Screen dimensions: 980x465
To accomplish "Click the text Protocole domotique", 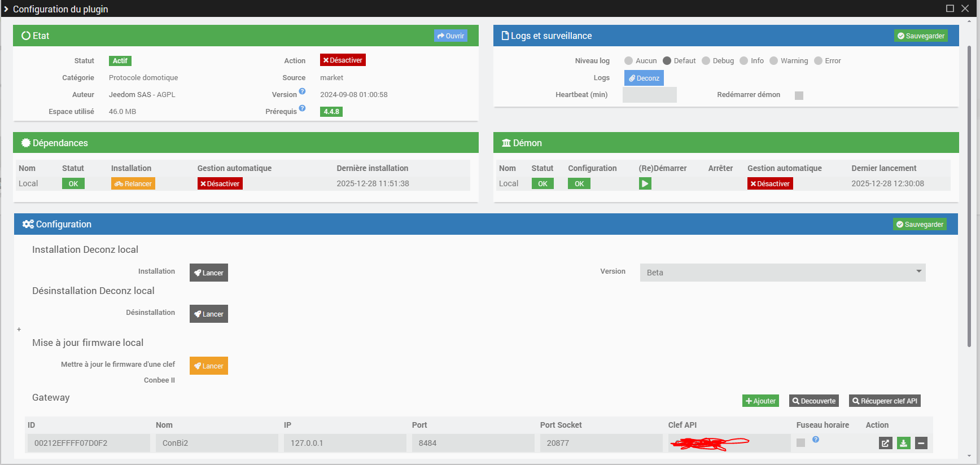I will tap(143, 78).
